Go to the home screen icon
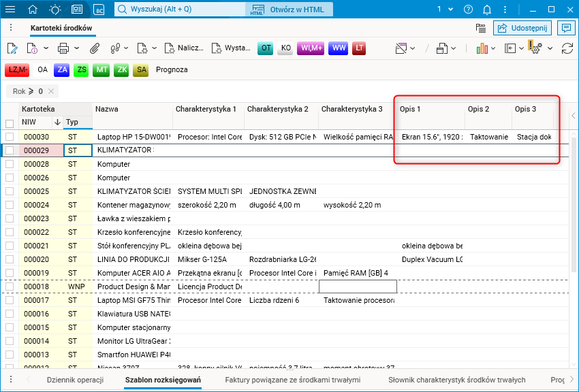Image resolution: width=579 pixels, height=392 pixels. point(33,10)
